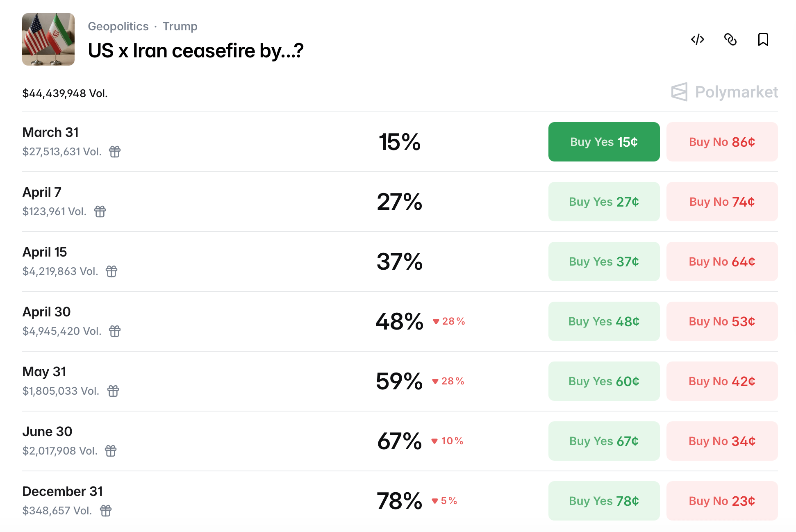Click the gift icon for March 31
Screen dimensions: 796x532
(x=115, y=152)
